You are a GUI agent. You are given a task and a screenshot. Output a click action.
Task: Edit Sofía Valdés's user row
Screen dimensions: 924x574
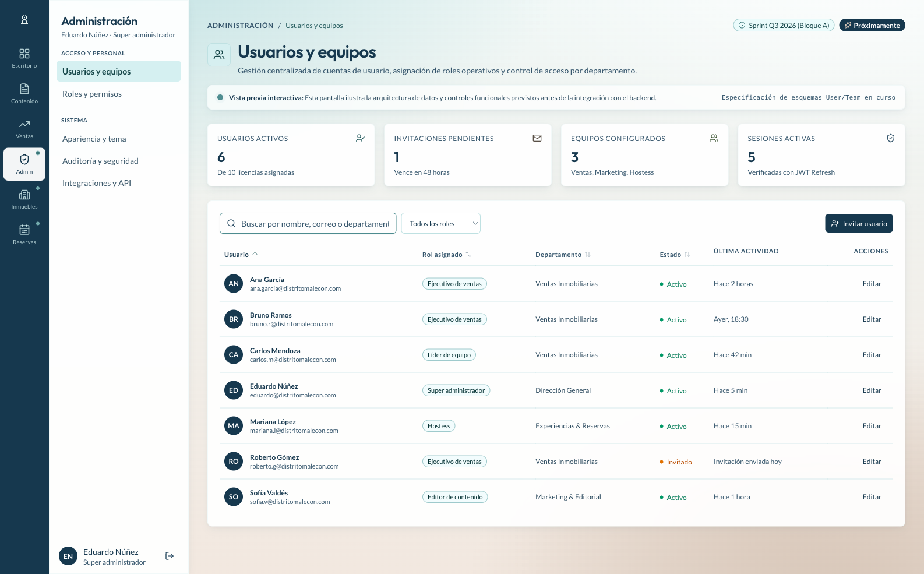pos(872,497)
